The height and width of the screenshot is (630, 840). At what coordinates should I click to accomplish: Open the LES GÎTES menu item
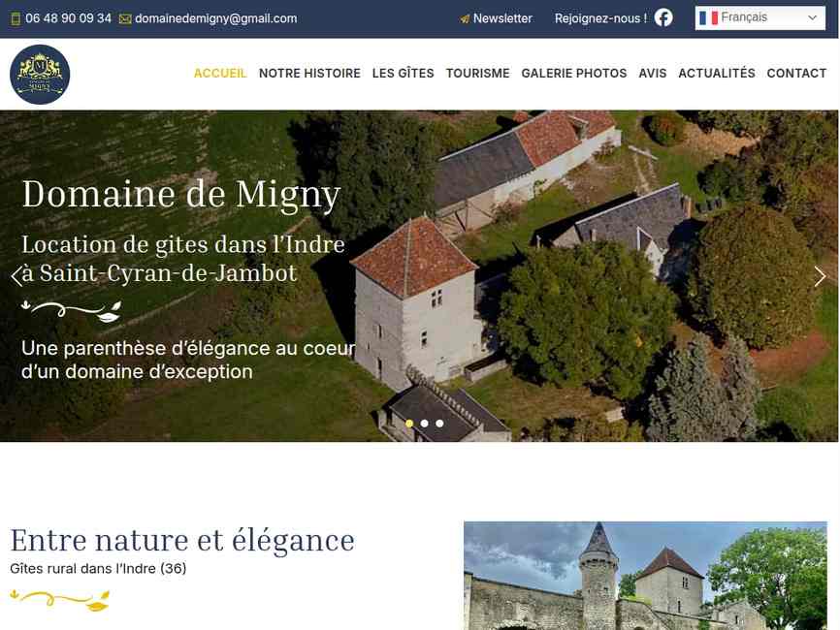pos(403,74)
